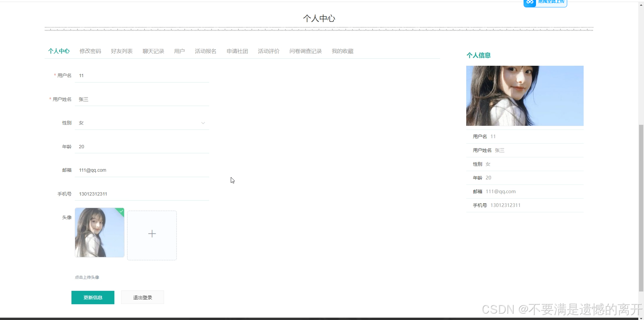This screenshot has width=644, height=320.
Task: Click the green checkmark on avatar thumbnail
Action: point(121,211)
